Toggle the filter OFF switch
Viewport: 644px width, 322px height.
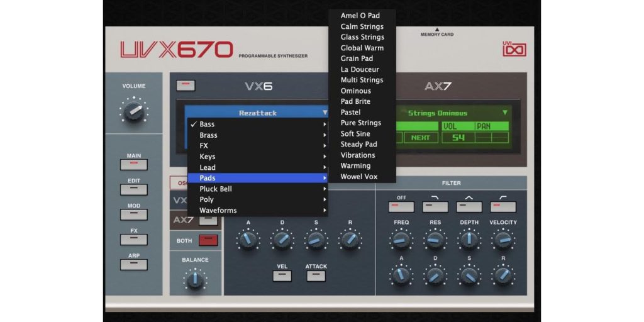pyautogui.click(x=401, y=206)
